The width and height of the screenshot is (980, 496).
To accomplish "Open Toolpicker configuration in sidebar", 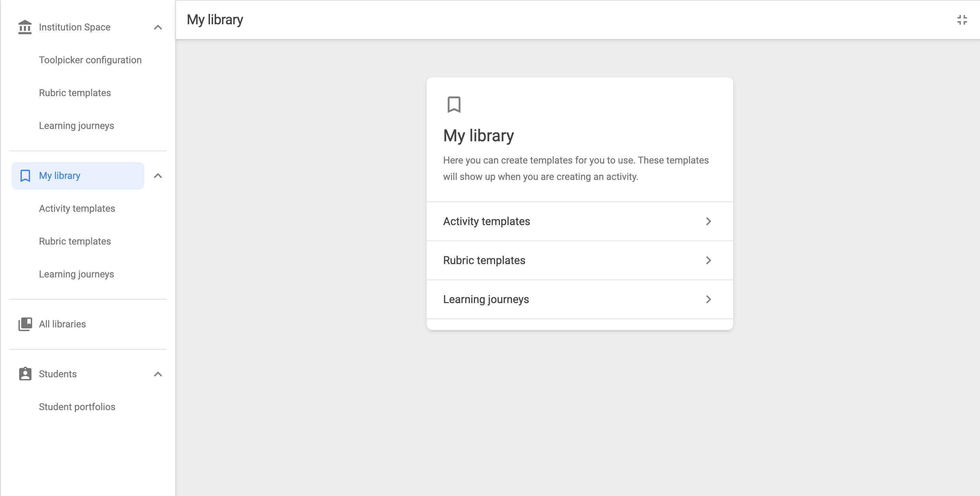I will point(90,60).
